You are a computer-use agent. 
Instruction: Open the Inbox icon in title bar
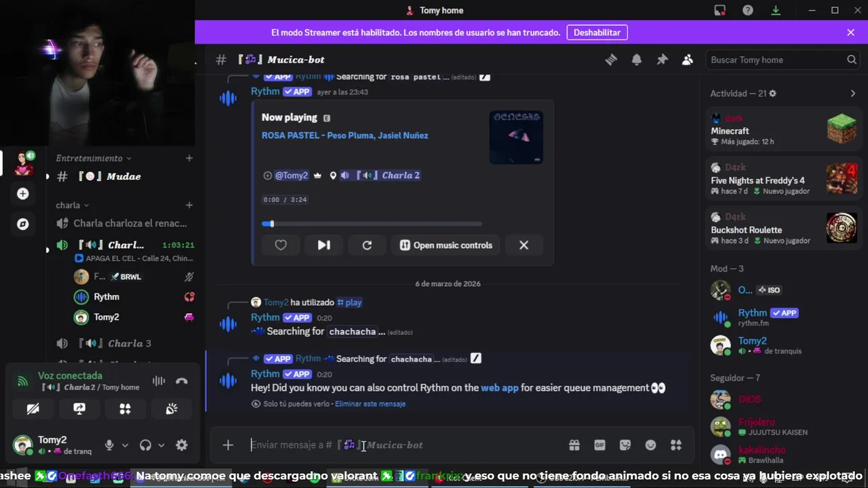720,10
